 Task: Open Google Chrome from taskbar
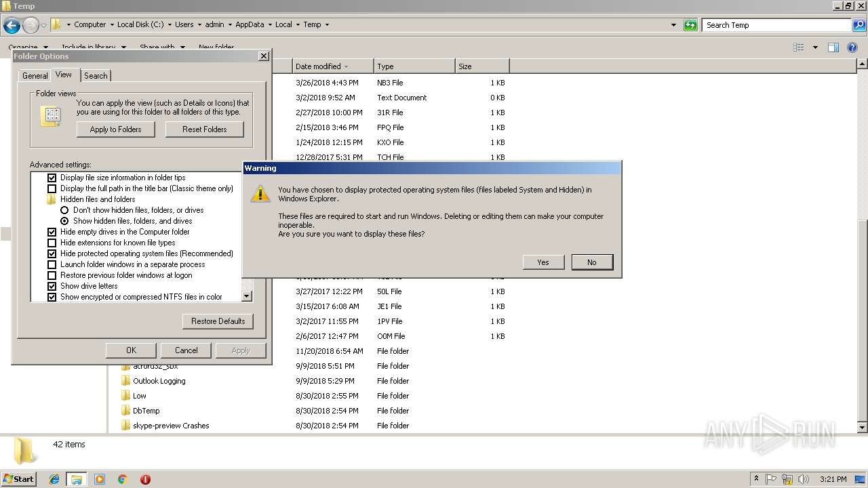click(x=123, y=479)
